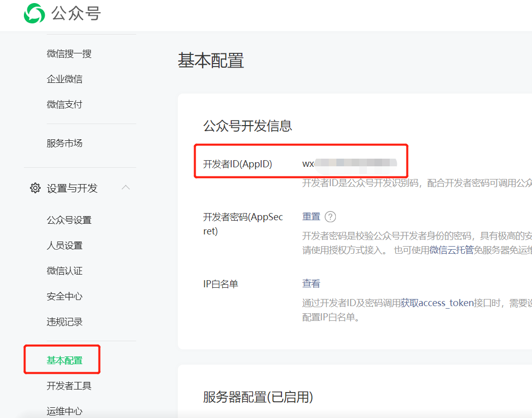532x418 pixels.
Task: Click the blurred AppID value starting with wx
Action: 350,164
